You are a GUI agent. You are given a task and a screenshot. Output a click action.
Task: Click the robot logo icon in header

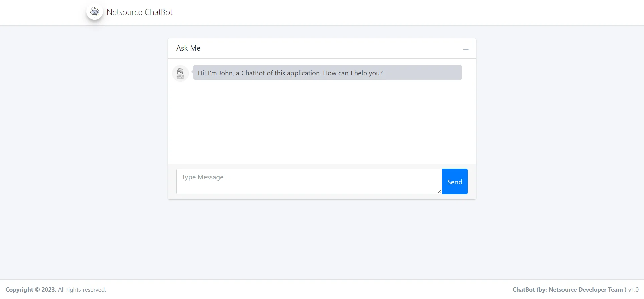coord(95,12)
